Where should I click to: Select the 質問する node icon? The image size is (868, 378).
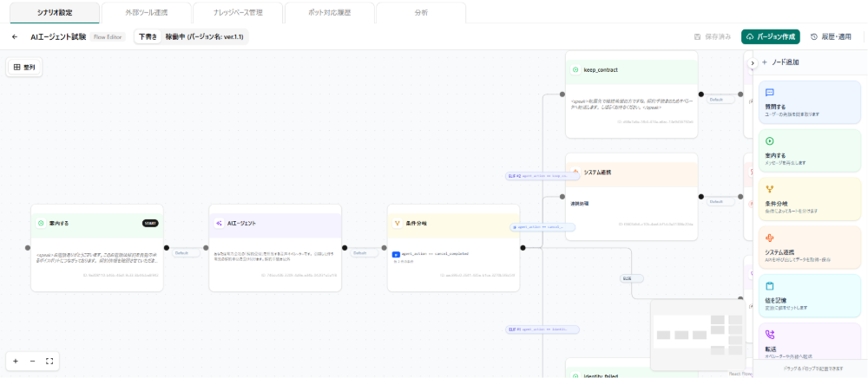[769, 92]
